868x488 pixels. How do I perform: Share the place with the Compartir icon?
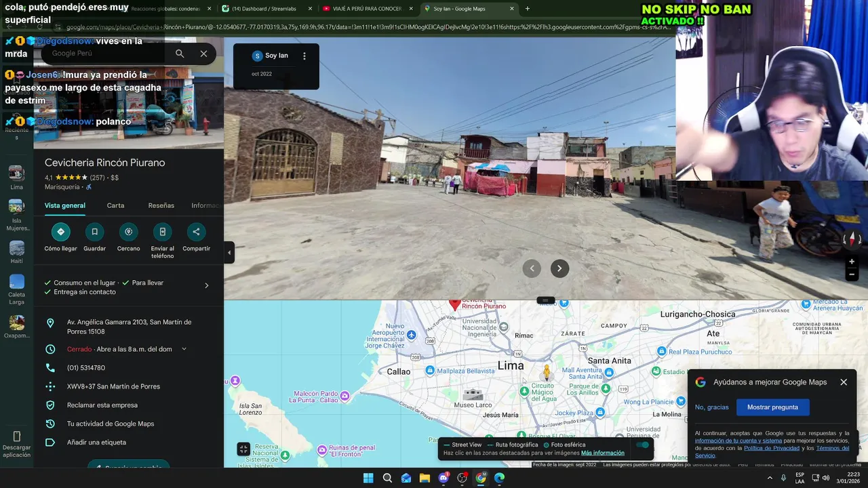click(196, 232)
